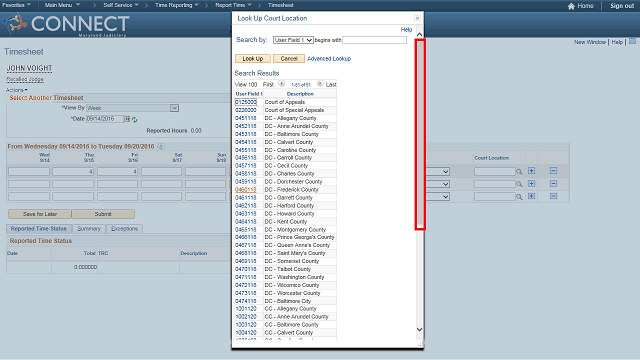The width and height of the screenshot is (640, 360).
Task: Click the help icon next to date range
Action: 161,147
